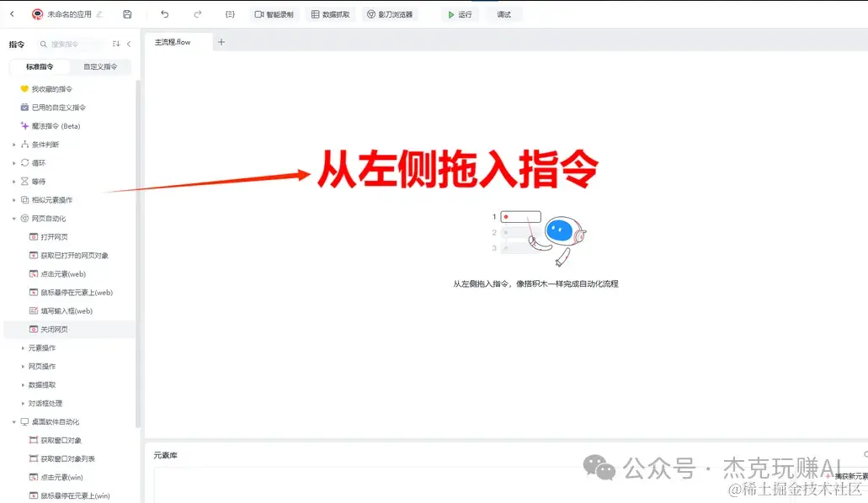Click the 运行 run button
The image size is (868, 503).
coord(460,13)
